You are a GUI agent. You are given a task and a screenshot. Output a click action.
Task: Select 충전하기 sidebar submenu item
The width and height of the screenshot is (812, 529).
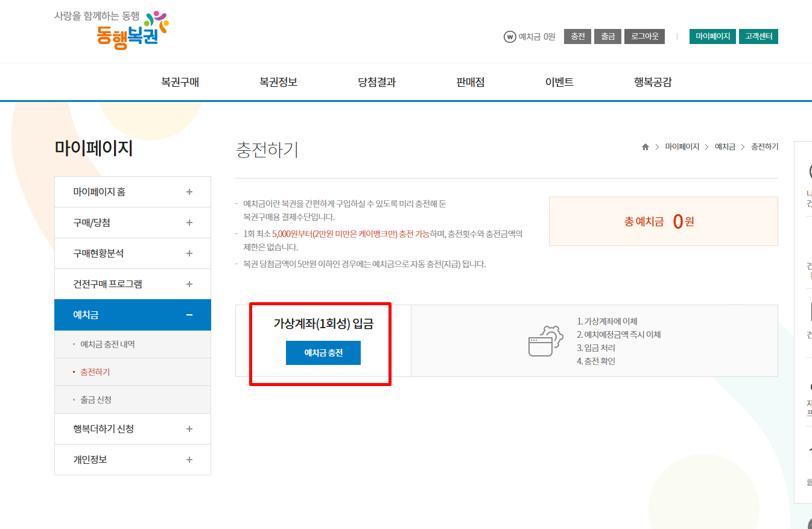pos(95,372)
